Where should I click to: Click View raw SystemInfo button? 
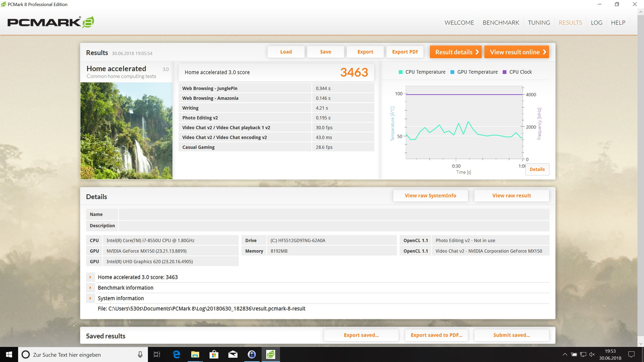tap(430, 196)
